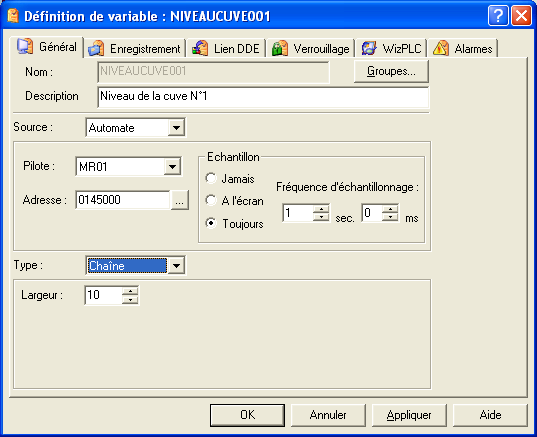Click the title bar help question mark
This screenshot has height=437, width=537.
[498, 15]
